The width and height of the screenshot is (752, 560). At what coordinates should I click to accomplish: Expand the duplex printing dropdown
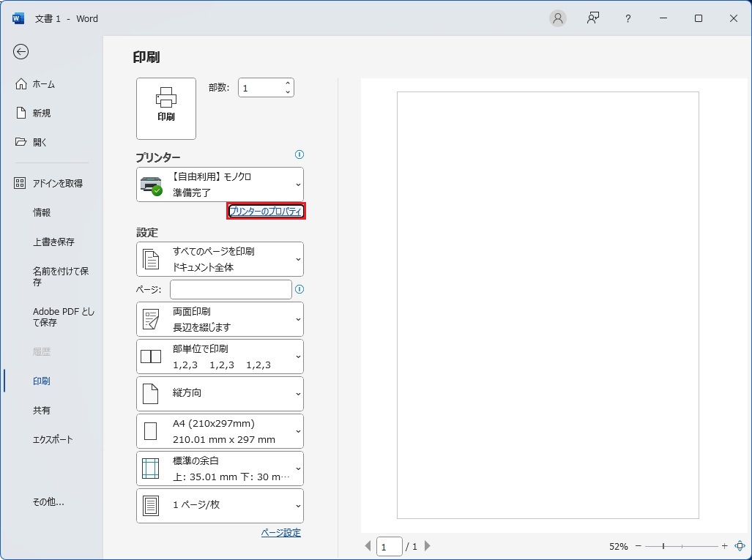click(220, 319)
